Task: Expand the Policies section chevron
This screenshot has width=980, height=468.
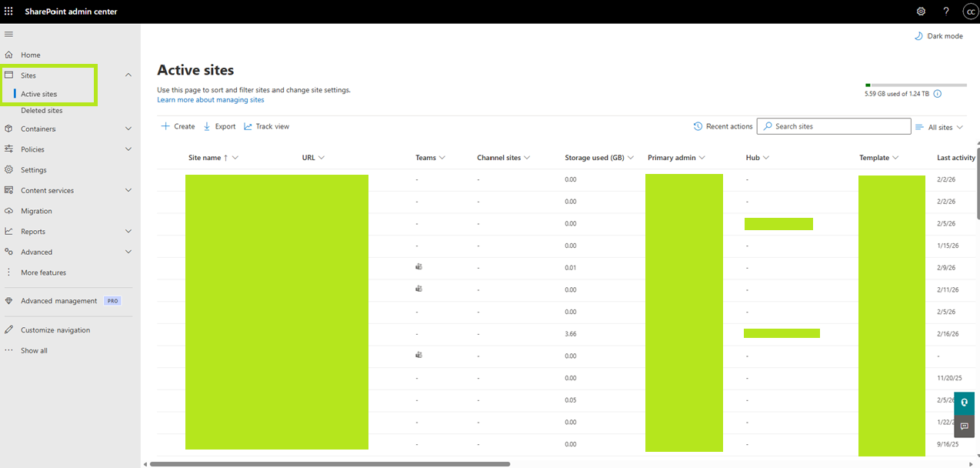Action: (x=128, y=149)
